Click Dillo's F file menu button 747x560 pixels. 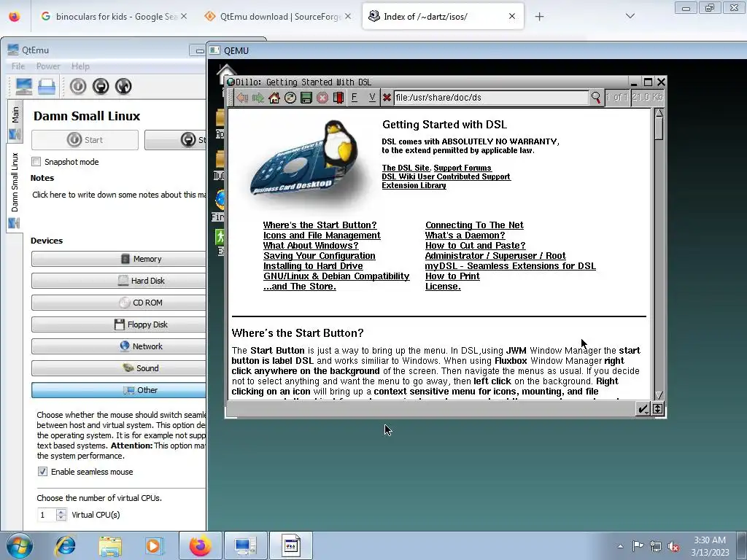click(355, 98)
